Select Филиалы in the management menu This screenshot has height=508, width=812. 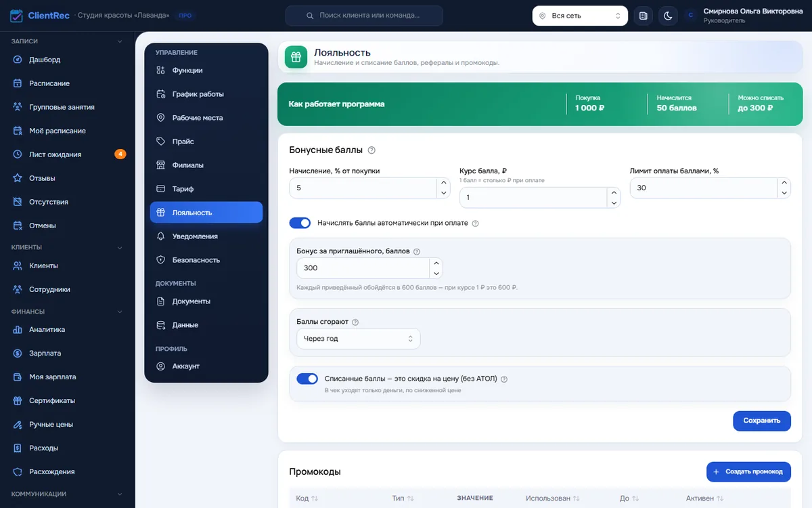coord(206,165)
